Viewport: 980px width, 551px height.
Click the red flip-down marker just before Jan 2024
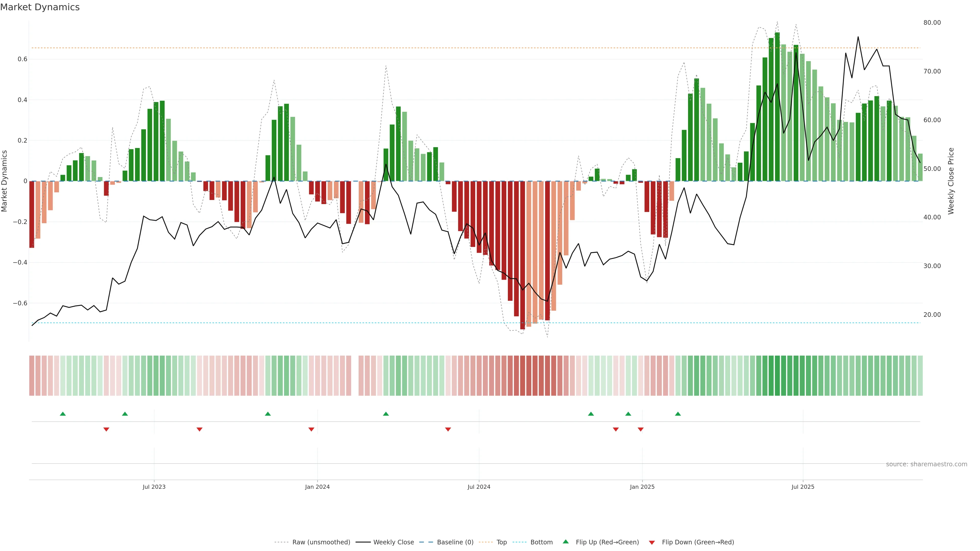click(311, 429)
